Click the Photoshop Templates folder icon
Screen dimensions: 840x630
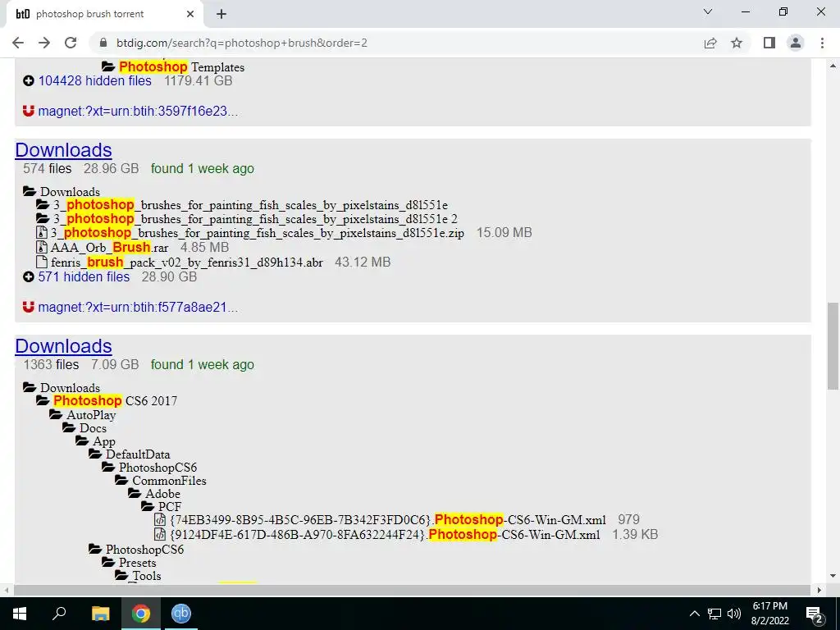(108, 67)
